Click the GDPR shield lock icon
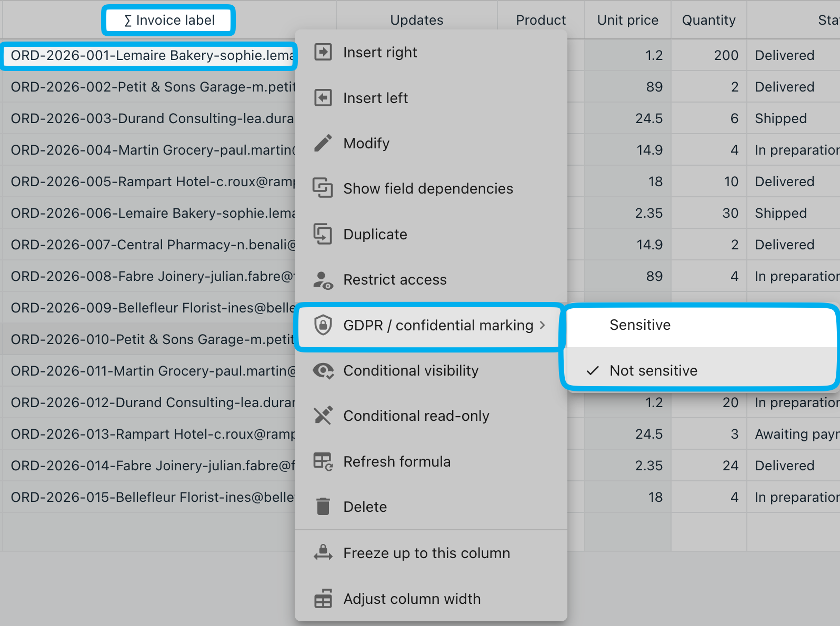Viewport: 840px width, 626px height. (323, 325)
